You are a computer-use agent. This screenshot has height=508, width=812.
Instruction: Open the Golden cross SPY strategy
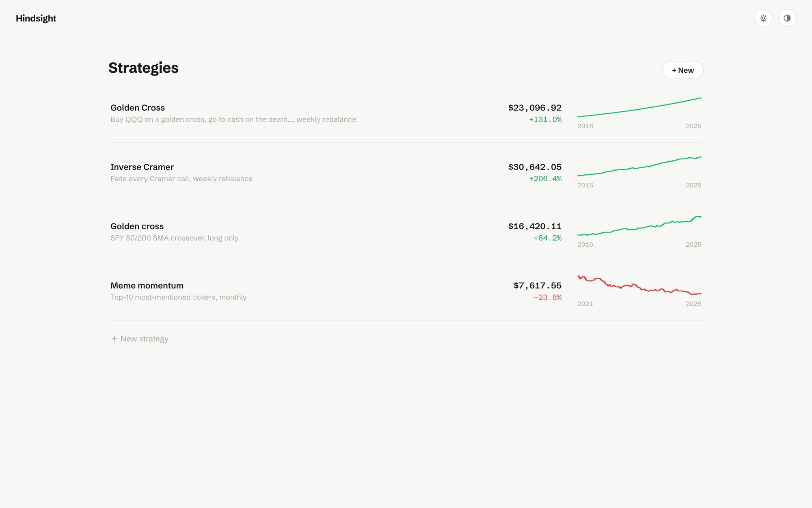click(x=406, y=232)
